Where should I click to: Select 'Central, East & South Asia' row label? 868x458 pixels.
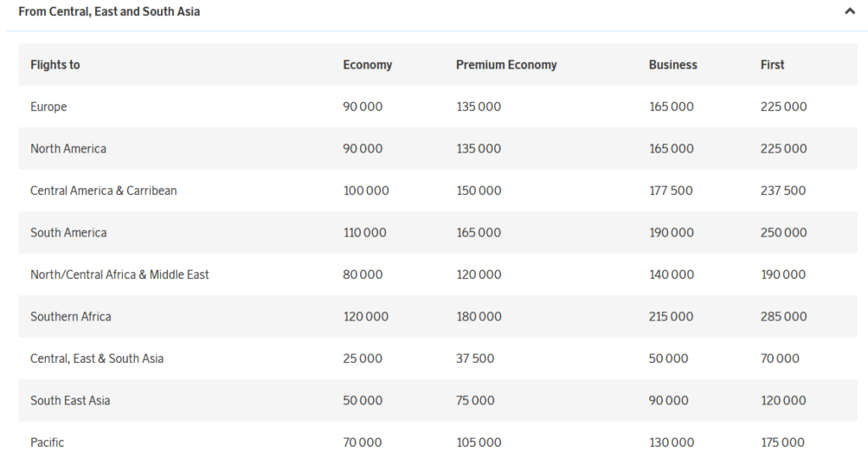pos(97,359)
